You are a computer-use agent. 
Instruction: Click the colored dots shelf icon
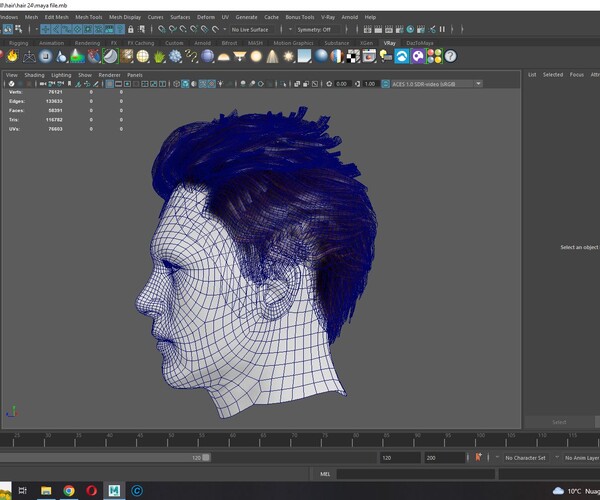[x=434, y=56]
